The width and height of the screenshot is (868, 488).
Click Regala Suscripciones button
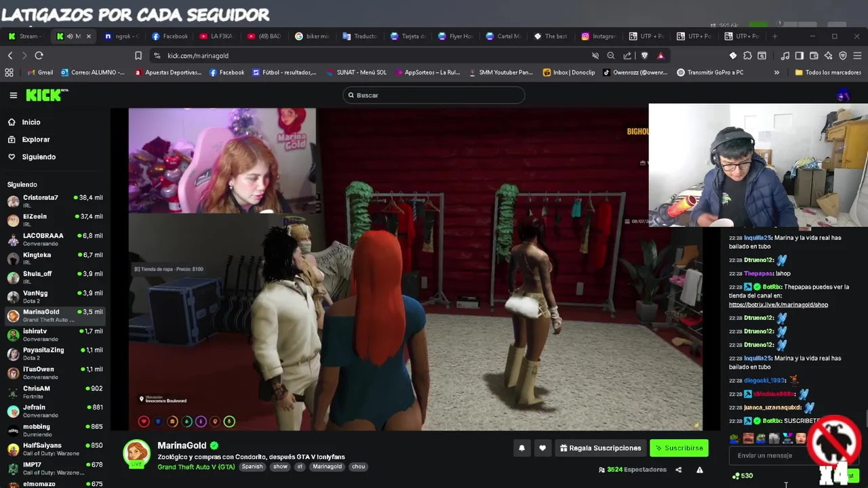(600, 448)
